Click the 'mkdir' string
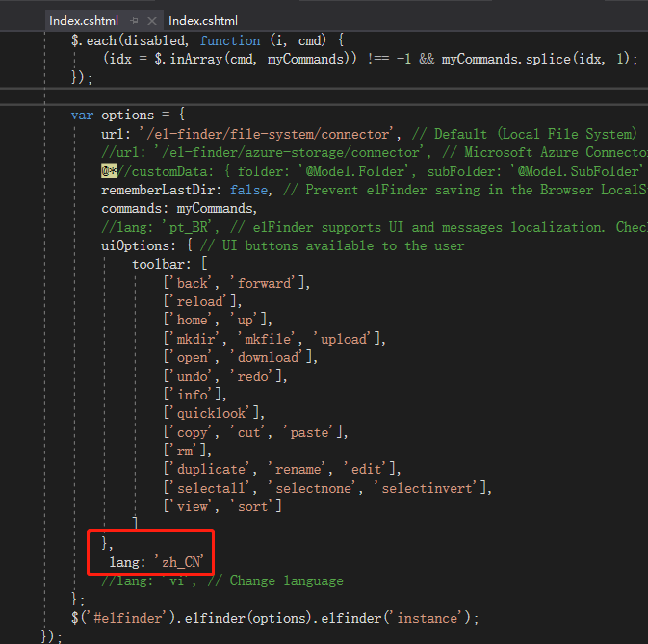Image resolution: width=648 pixels, height=644 pixels. (195, 339)
